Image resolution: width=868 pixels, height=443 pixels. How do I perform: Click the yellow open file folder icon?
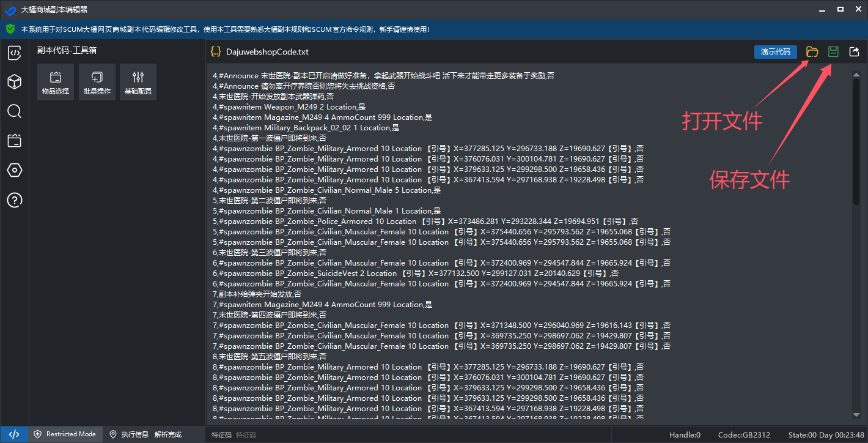pyautogui.click(x=812, y=52)
